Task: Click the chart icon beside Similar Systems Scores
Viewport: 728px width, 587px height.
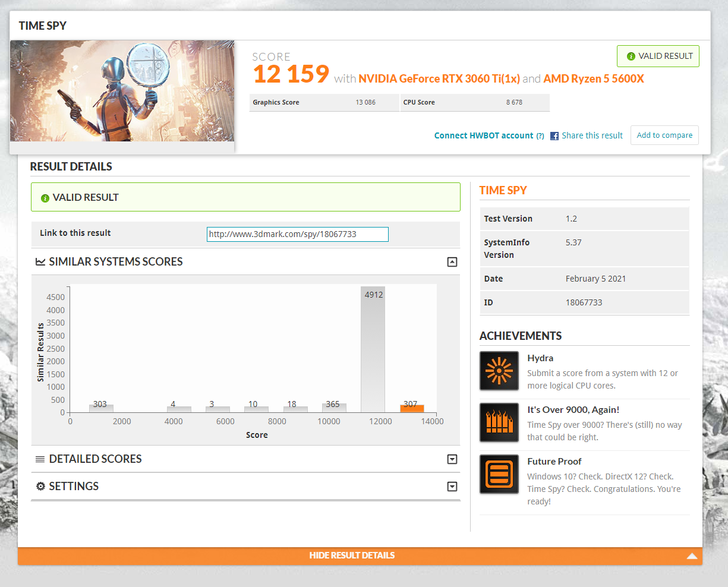Action: [x=40, y=262]
